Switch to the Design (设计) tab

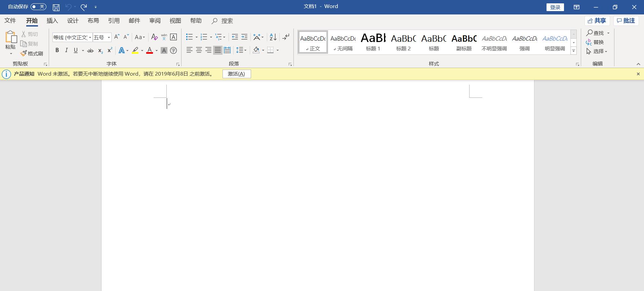(73, 21)
